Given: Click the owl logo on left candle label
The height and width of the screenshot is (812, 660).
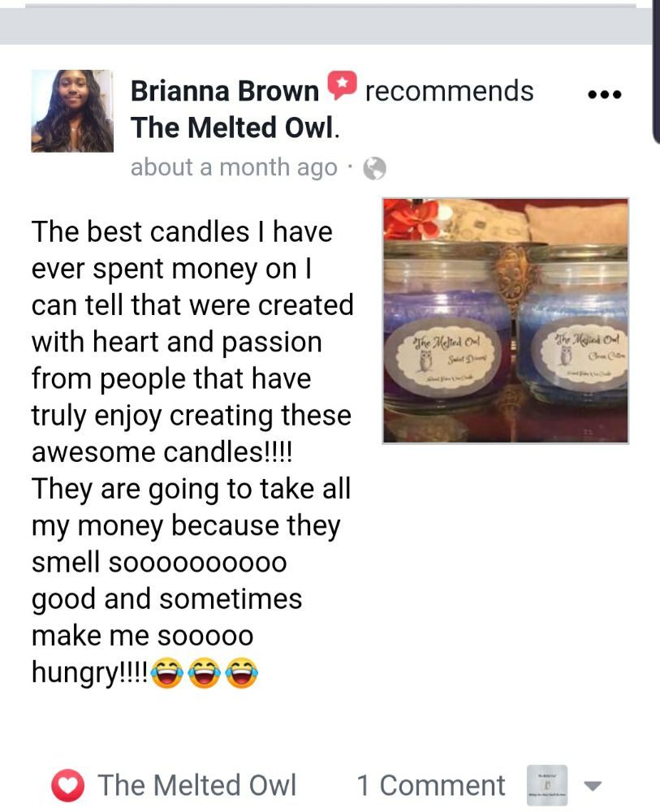Looking at the screenshot, I should coord(425,361).
